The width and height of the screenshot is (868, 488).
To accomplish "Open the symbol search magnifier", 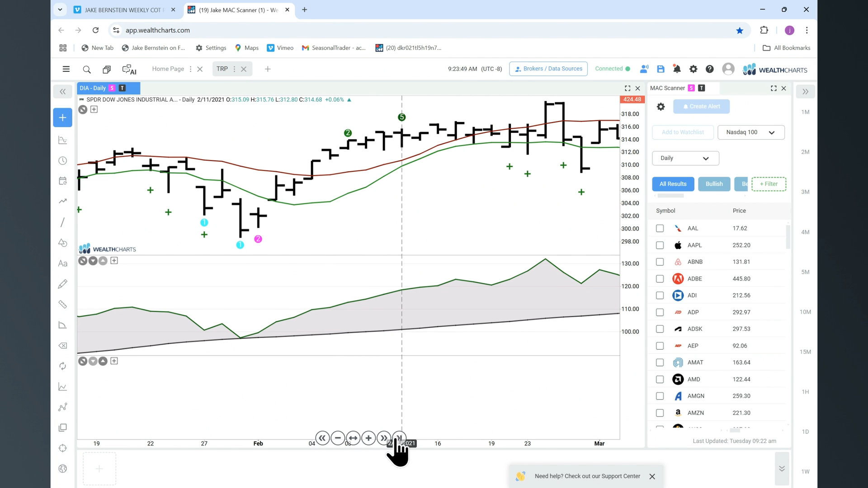I will (x=87, y=70).
